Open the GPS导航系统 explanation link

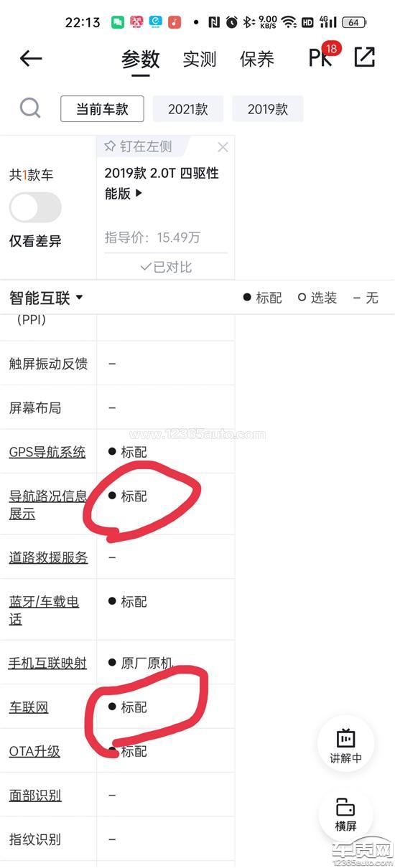pyautogui.click(x=47, y=452)
